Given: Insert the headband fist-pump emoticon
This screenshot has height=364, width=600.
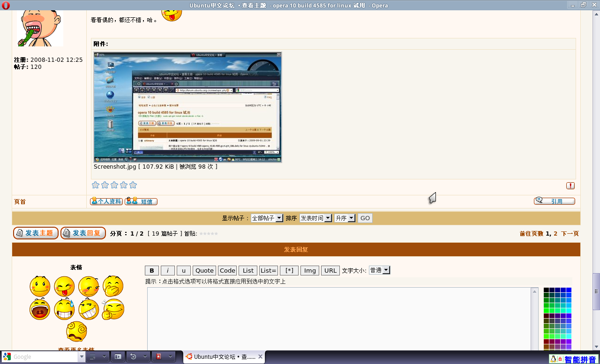Looking at the screenshot, I should pyautogui.click(x=113, y=309).
